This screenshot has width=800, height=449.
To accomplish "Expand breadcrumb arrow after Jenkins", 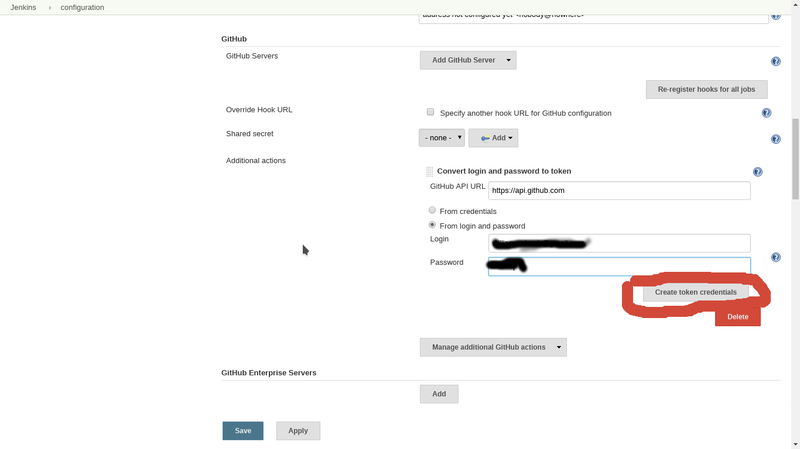I will click(x=49, y=8).
